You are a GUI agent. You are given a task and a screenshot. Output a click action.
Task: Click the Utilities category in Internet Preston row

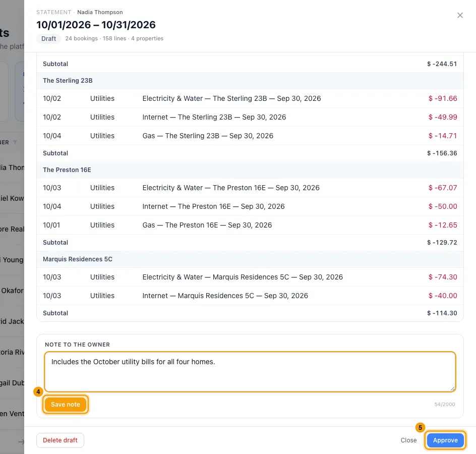coord(102,206)
